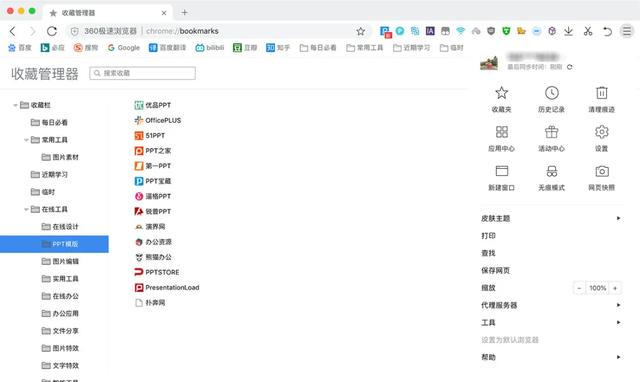The width and height of the screenshot is (640, 382).
Task: Take 网页快照 camera snapshot
Action: (602, 171)
